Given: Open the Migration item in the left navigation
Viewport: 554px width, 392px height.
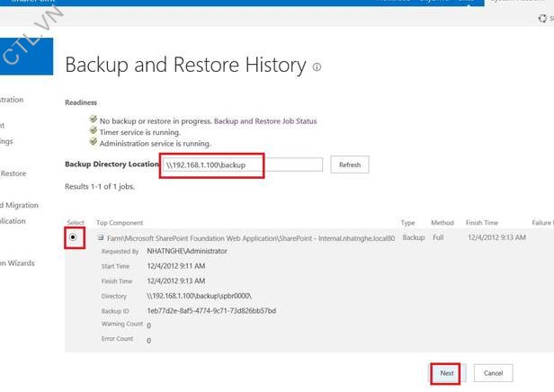Looking at the screenshot, I should tap(20, 205).
